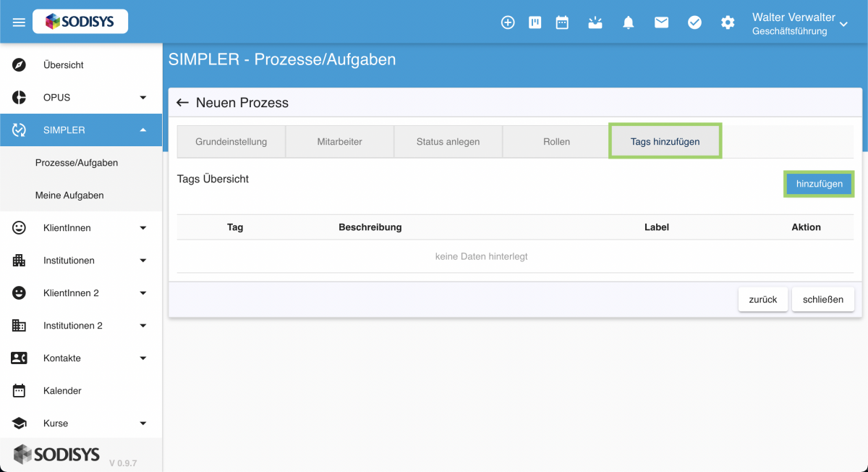
Task: Click the checkmark circle tasks icon
Action: pos(694,22)
